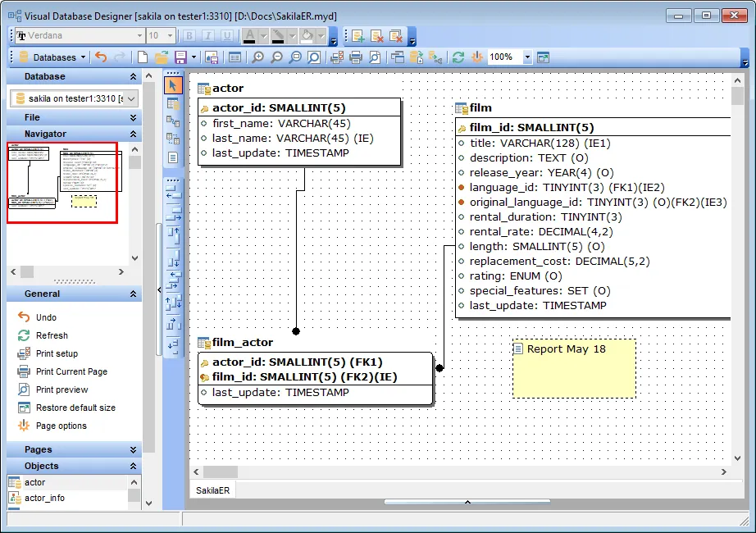Click the new page icon
This screenshot has width=756, height=533.
[358, 36]
